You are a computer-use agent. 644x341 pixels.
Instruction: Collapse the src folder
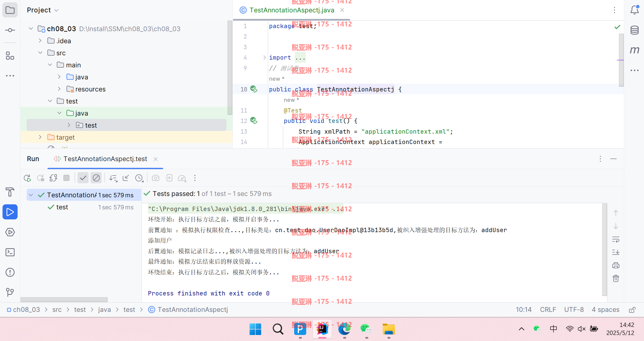40,53
